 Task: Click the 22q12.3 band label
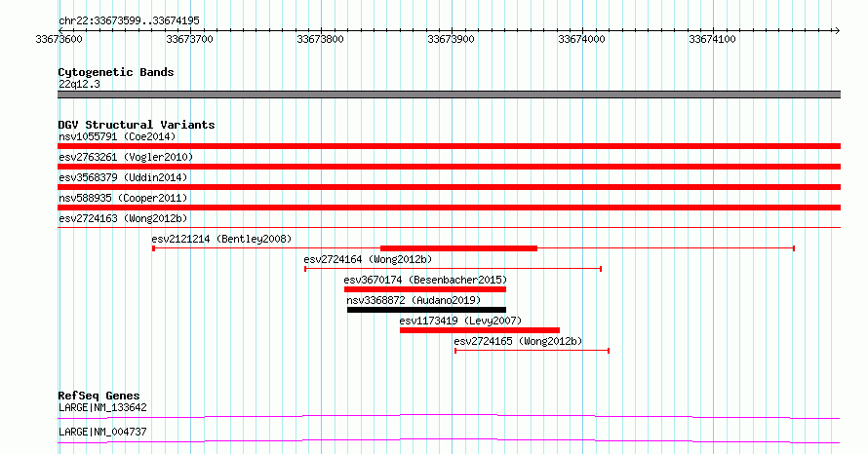80,84
